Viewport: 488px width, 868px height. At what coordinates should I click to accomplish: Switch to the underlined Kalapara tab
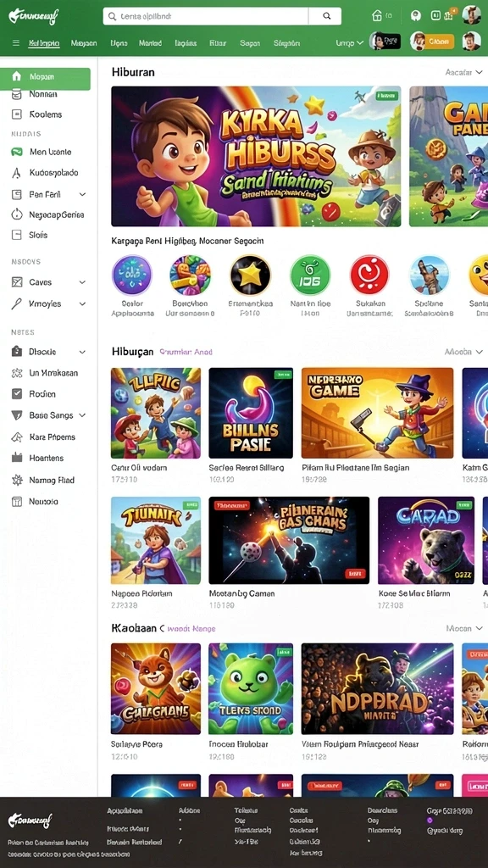pos(44,42)
